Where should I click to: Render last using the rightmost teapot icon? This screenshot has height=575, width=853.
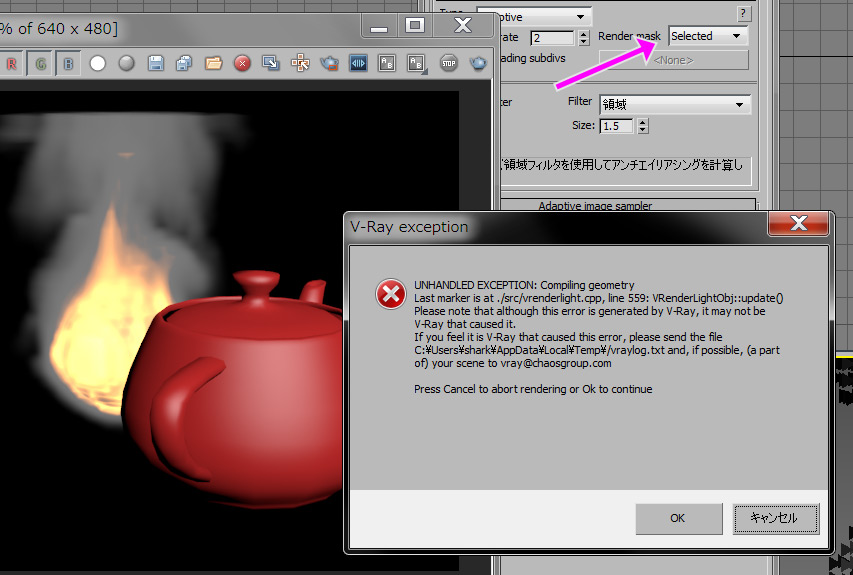pos(478,63)
